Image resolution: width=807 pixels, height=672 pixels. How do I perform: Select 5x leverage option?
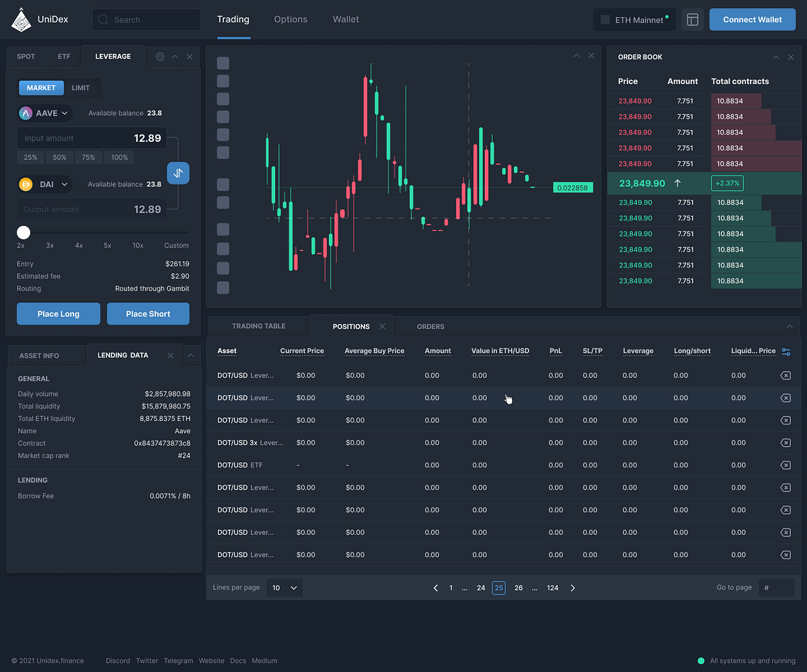click(x=108, y=246)
